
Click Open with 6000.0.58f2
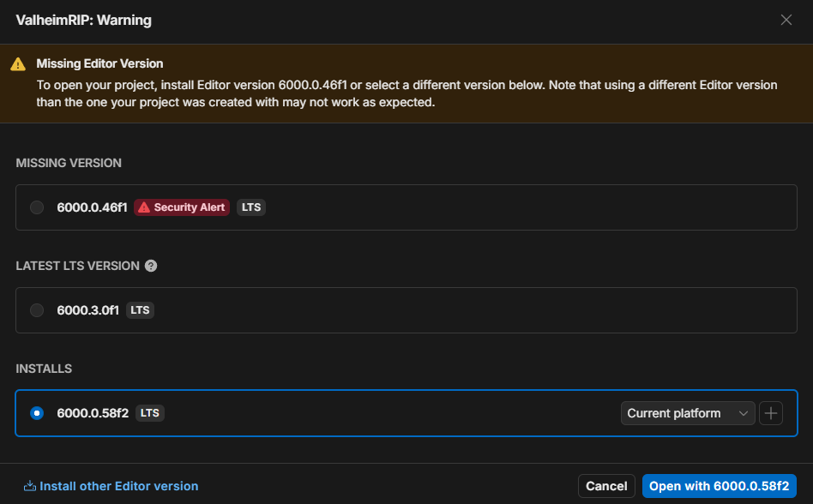pyautogui.click(x=719, y=485)
